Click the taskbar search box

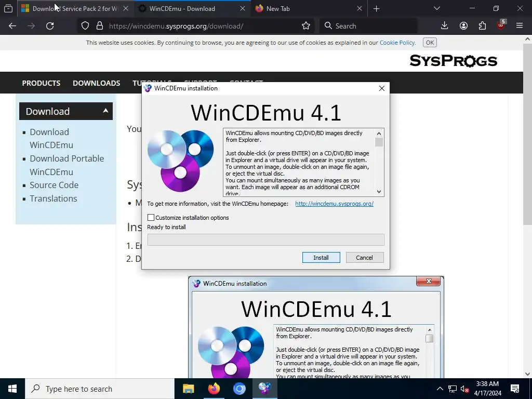[x=99, y=389]
